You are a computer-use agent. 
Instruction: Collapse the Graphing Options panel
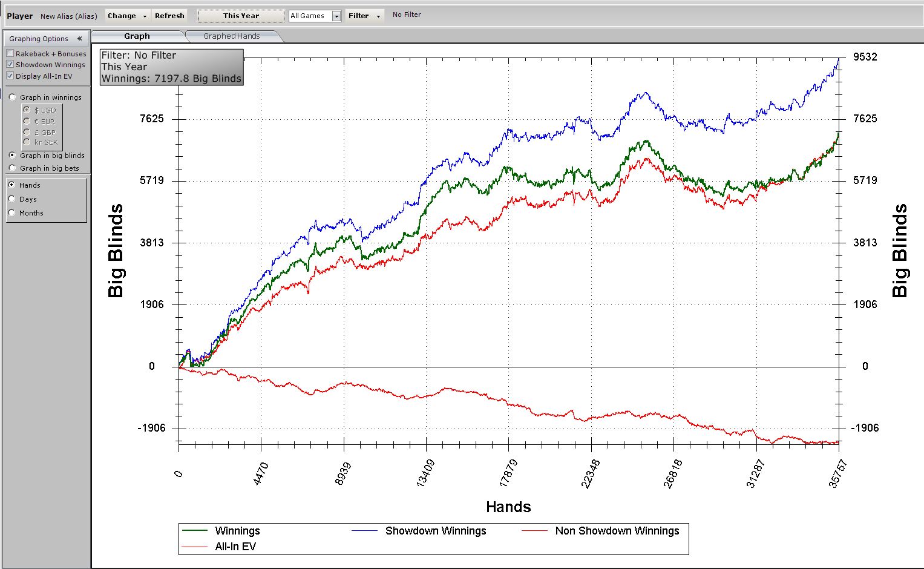pyautogui.click(x=79, y=39)
